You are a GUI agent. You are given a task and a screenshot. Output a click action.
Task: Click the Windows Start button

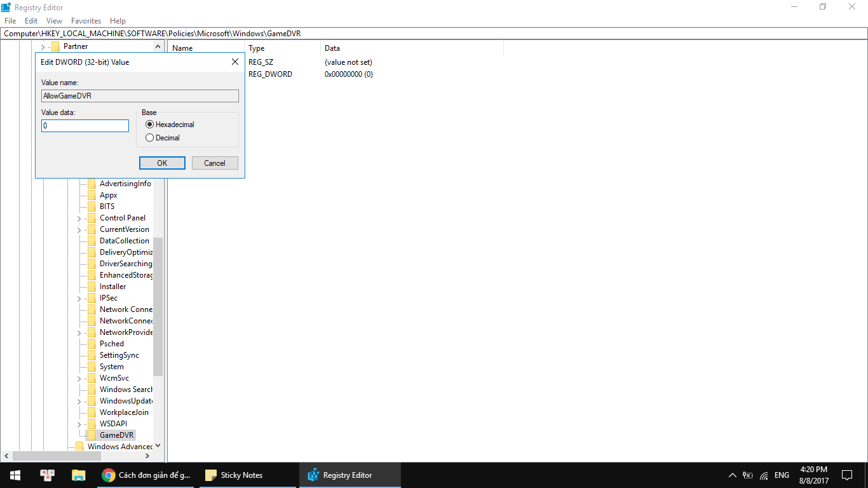coord(14,475)
